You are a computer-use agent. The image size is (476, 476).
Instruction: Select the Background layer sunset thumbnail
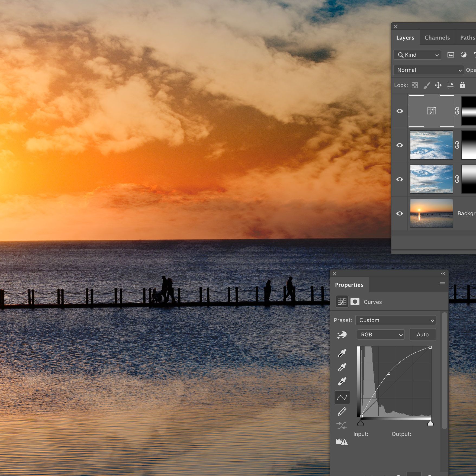coord(431,213)
